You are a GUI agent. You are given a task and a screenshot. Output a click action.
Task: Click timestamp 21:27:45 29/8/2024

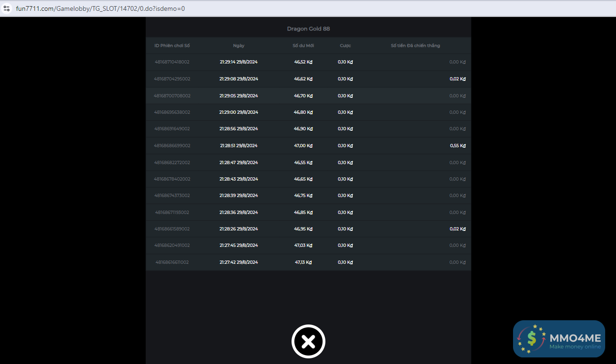[238, 245]
